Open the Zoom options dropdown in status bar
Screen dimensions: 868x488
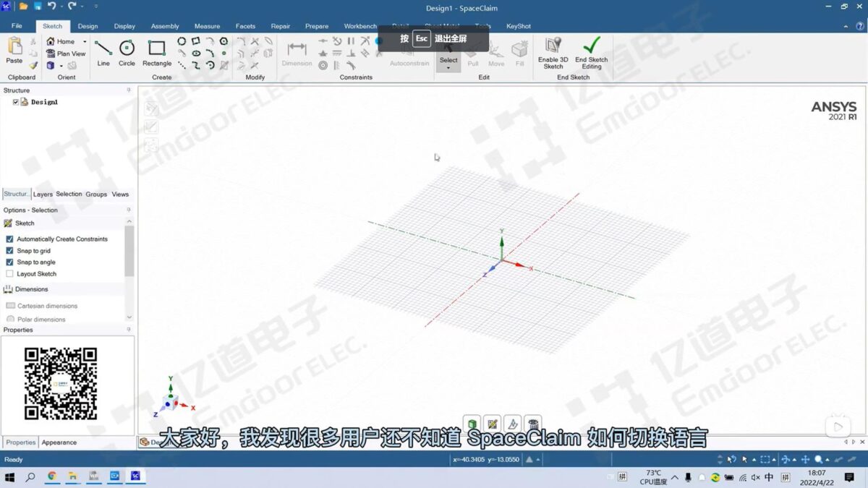tap(827, 459)
